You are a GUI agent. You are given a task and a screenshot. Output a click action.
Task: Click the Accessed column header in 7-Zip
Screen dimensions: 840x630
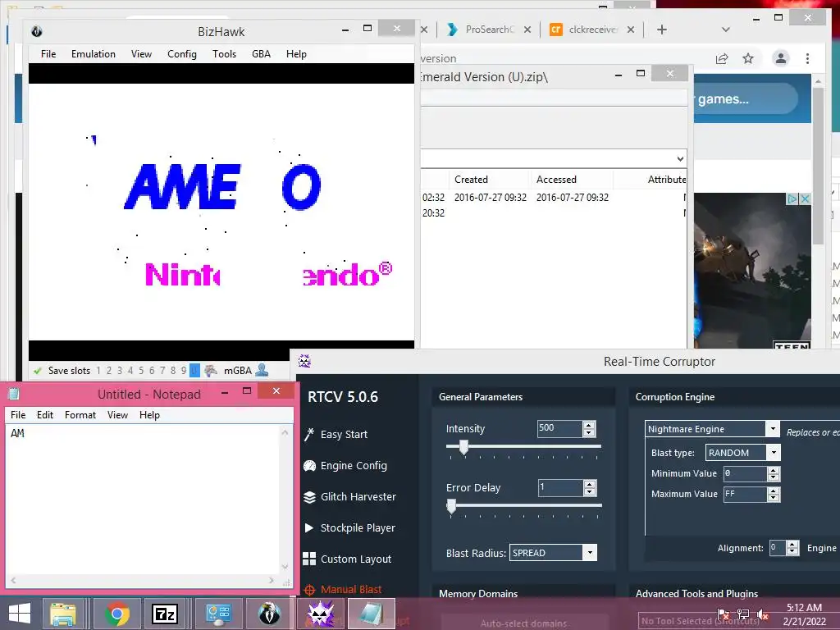click(572, 180)
